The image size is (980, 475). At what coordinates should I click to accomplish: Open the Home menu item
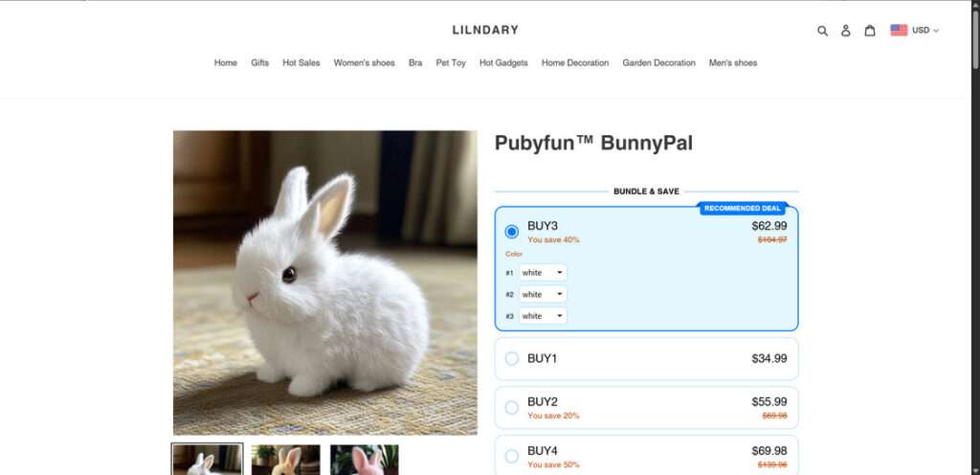click(226, 62)
